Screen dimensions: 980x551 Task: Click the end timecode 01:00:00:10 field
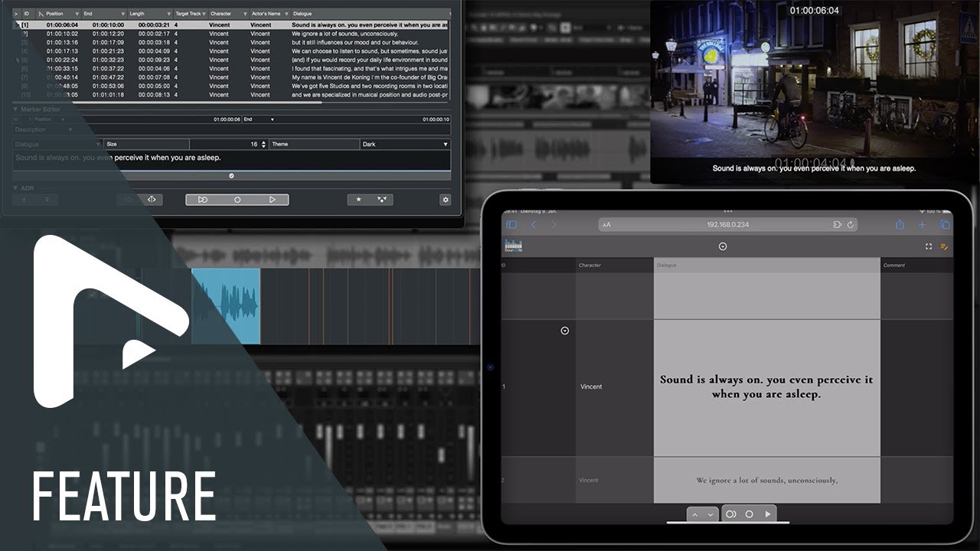(435, 119)
